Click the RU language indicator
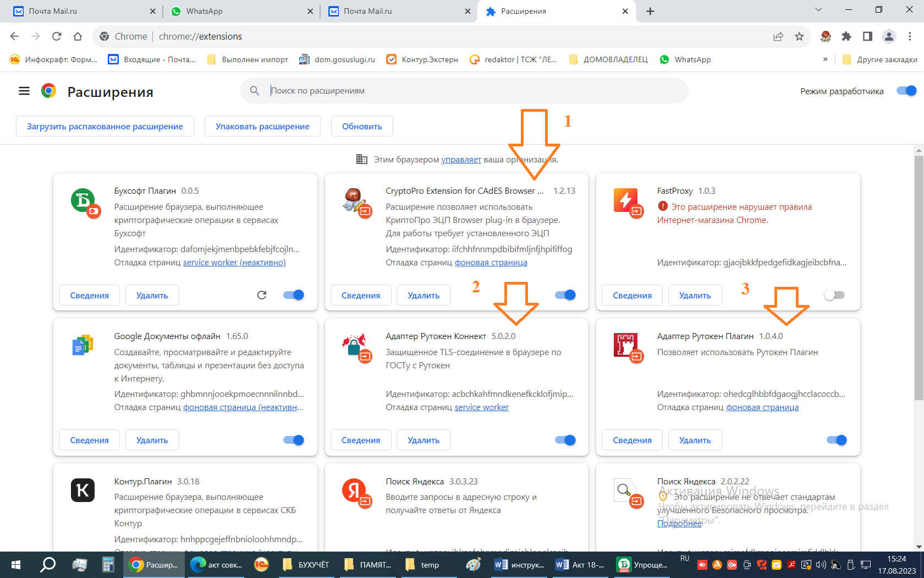The image size is (924, 578). pos(685,558)
